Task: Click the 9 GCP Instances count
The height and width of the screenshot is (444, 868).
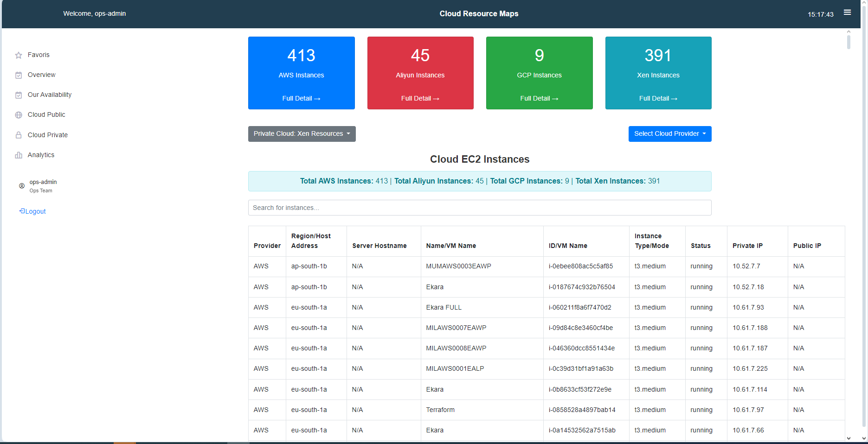Action: click(539, 56)
